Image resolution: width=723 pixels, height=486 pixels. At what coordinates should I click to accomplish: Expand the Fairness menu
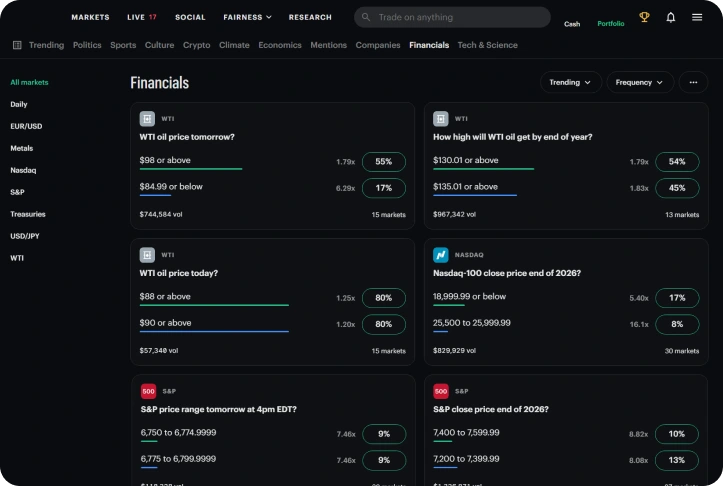tap(247, 17)
